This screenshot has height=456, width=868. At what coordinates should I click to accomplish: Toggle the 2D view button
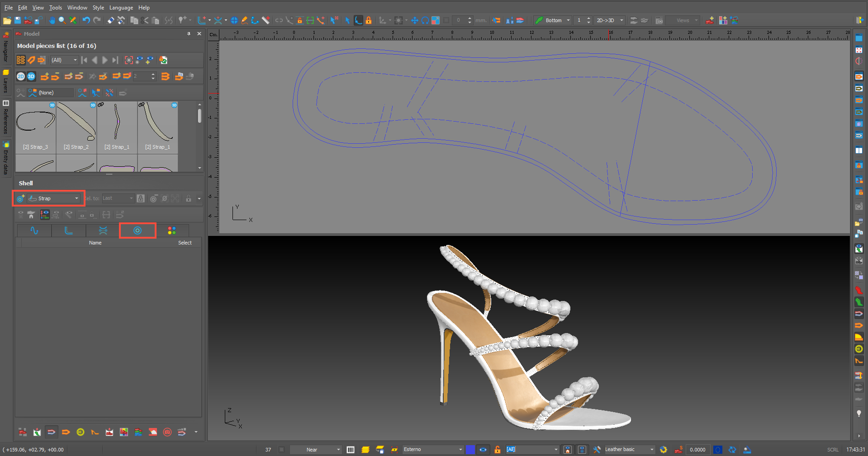(x=21, y=76)
